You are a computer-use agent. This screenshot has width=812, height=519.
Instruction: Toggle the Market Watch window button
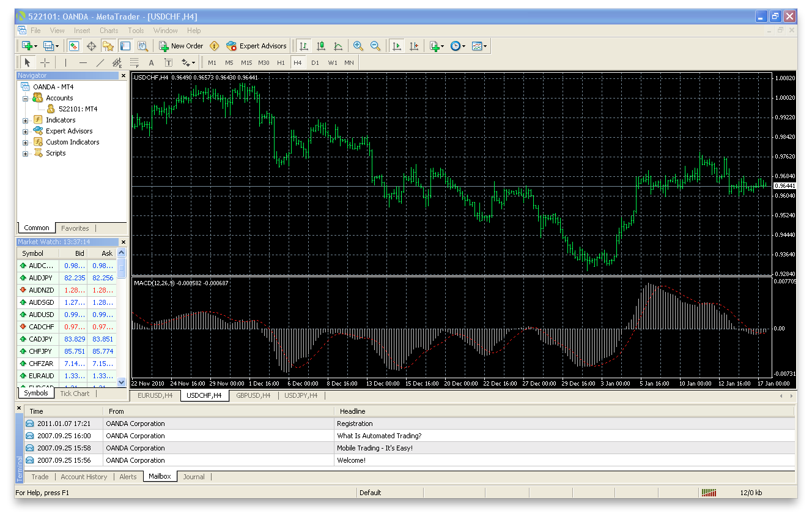(x=73, y=46)
